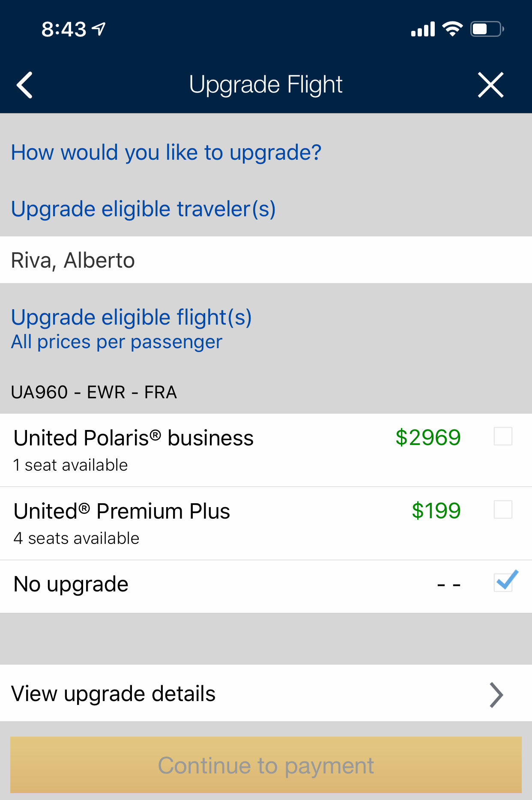Select United Polaris business checkbox
Viewport: 532px width, 800px height.
(x=503, y=436)
